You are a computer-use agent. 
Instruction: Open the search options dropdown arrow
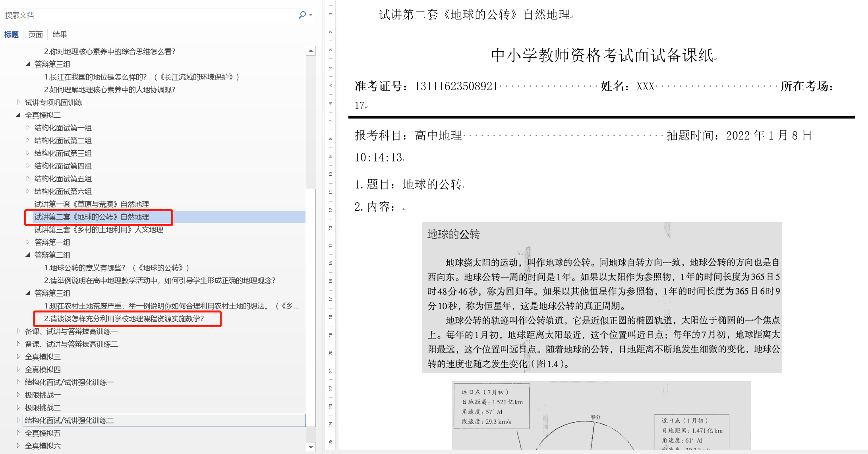coord(311,15)
